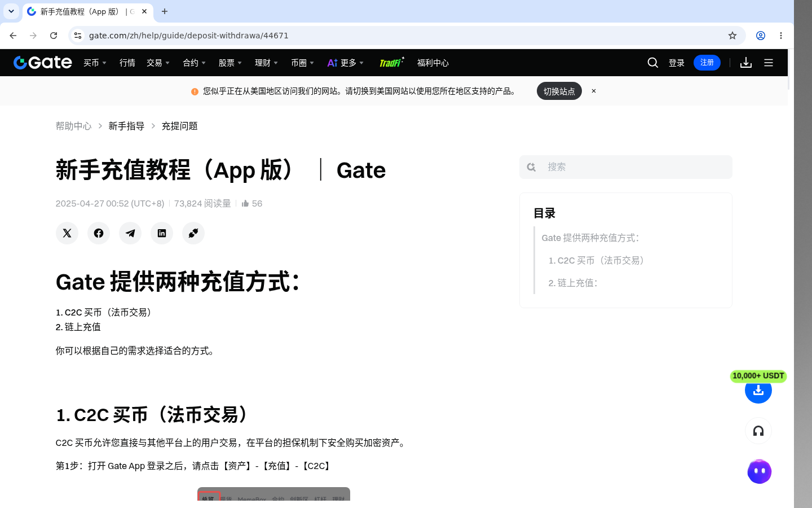Viewport: 812px width, 508px height.
Task: Click the app download icon in header
Action: pos(746,63)
